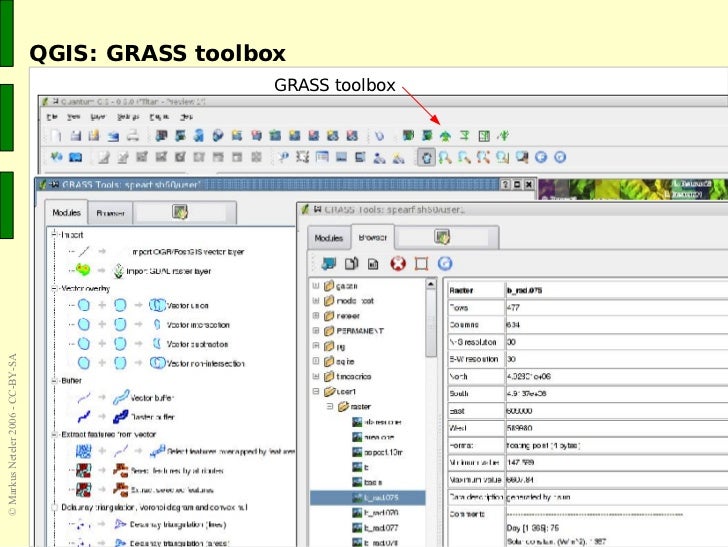Screen dimensions: 728x547
Task: Click the Vector Subtraction module icon
Action: (157, 344)
